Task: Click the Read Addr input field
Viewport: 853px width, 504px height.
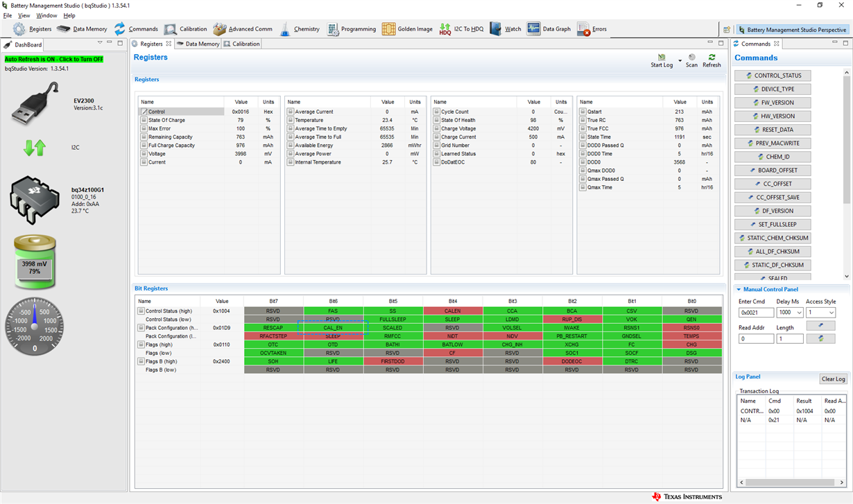Action: [756, 339]
